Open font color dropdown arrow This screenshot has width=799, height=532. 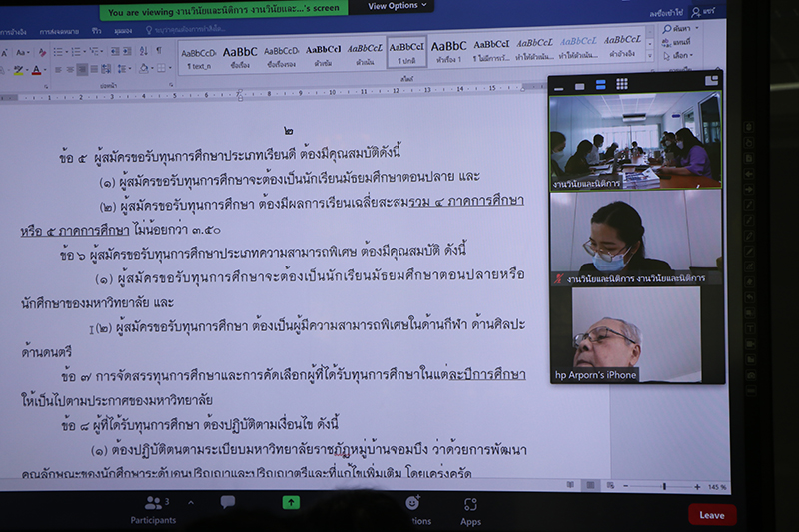pyautogui.click(x=45, y=70)
